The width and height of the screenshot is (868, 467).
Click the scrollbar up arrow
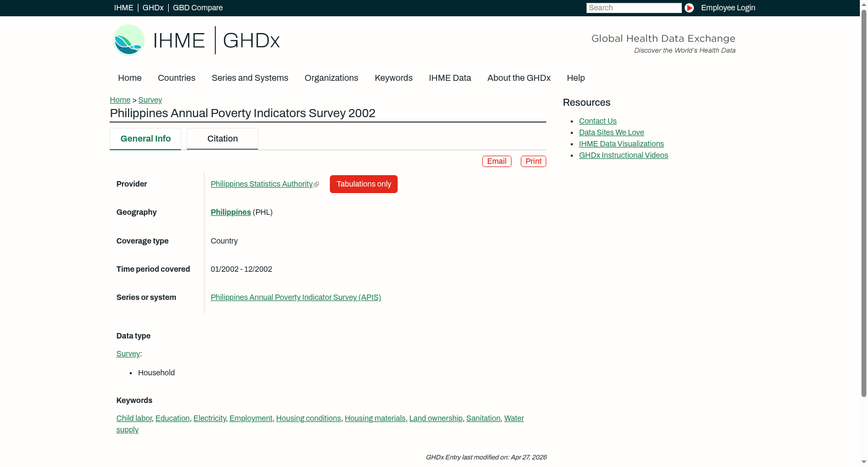864,4
